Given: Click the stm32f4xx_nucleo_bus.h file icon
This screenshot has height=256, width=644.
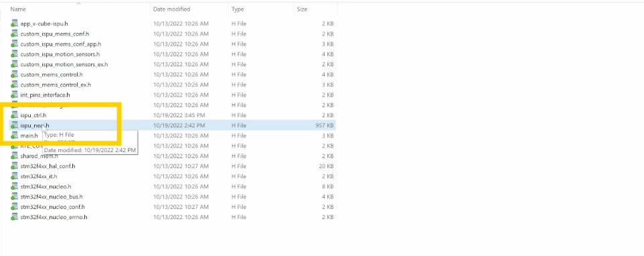Looking at the screenshot, I should (14, 196).
